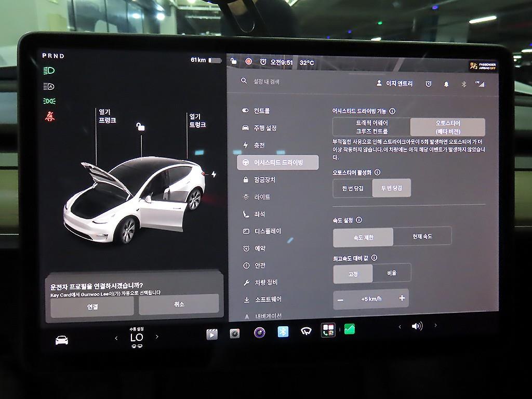Raise volume with right arrow

point(436,325)
